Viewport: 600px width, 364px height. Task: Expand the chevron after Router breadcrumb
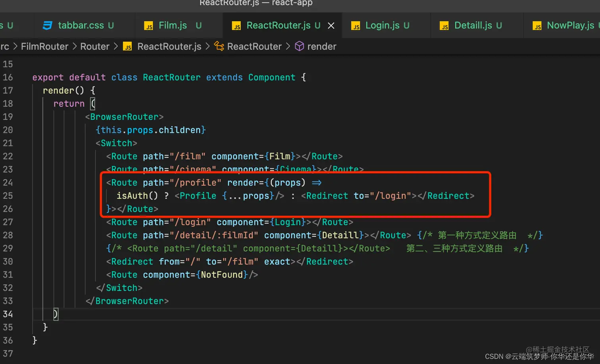115,46
